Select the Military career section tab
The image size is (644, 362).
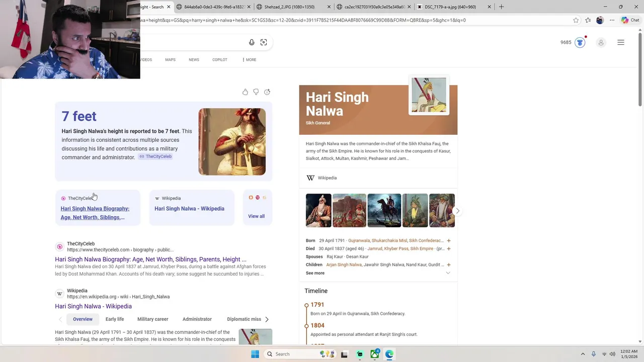(153, 319)
